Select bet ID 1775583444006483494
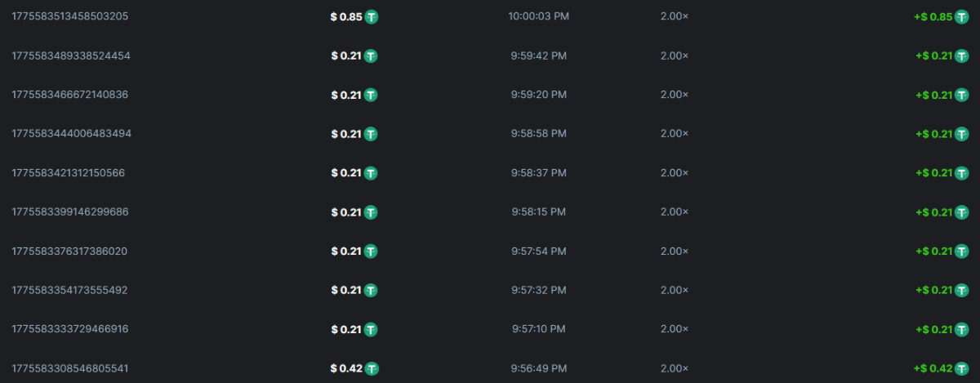This screenshot has height=383, width=980. pyautogui.click(x=70, y=134)
